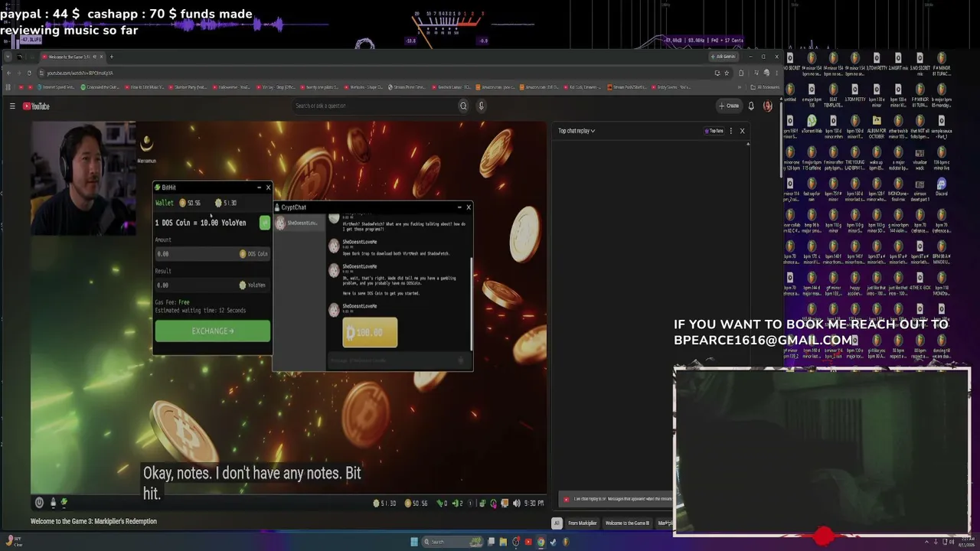Click the Marcamun desktop icon in game

point(146,148)
